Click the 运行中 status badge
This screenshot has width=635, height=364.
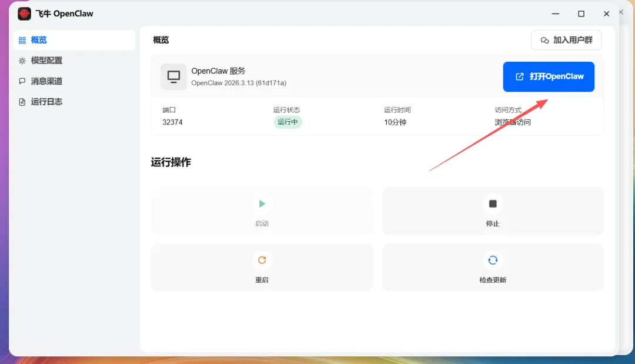point(288,122)
